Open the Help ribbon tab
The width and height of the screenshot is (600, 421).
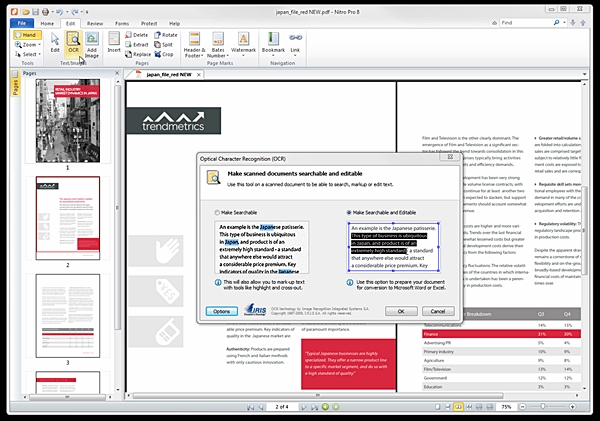[x=174, y=23]
